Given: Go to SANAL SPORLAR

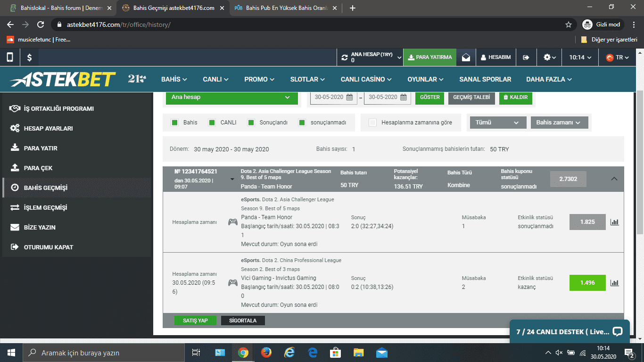Looking at the screenshot, I should point(485,79).
